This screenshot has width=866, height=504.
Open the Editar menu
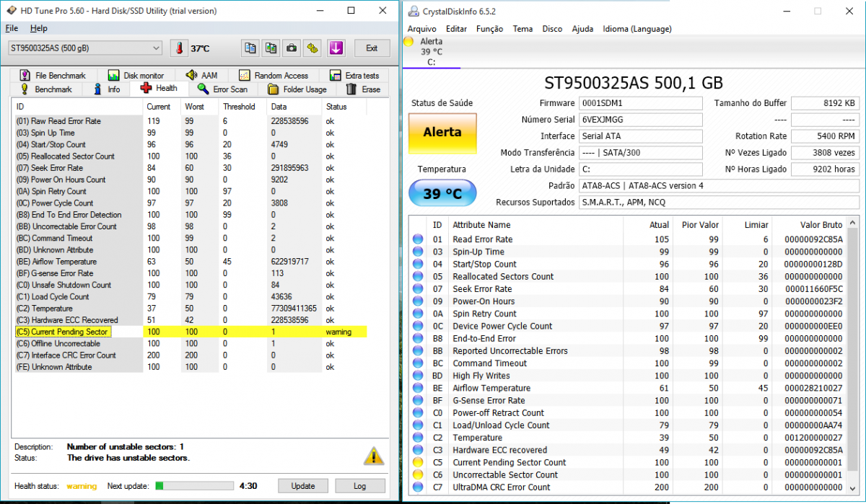click(456, 29)
